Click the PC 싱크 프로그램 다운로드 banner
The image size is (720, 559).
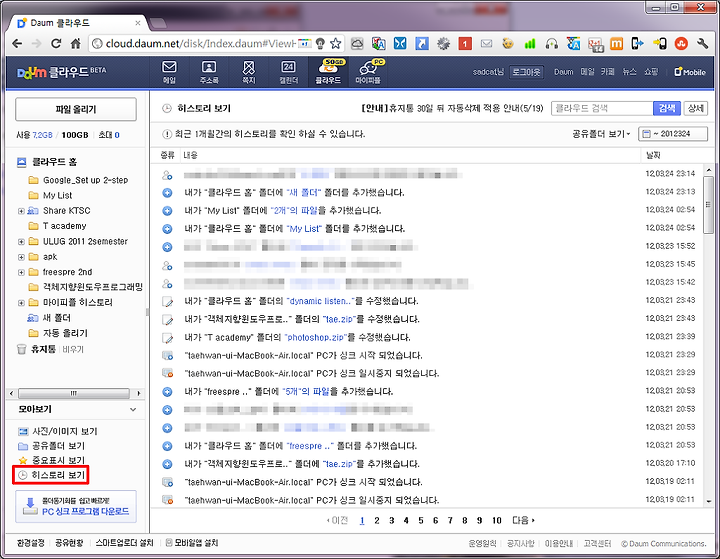click(x=76, y=506)
